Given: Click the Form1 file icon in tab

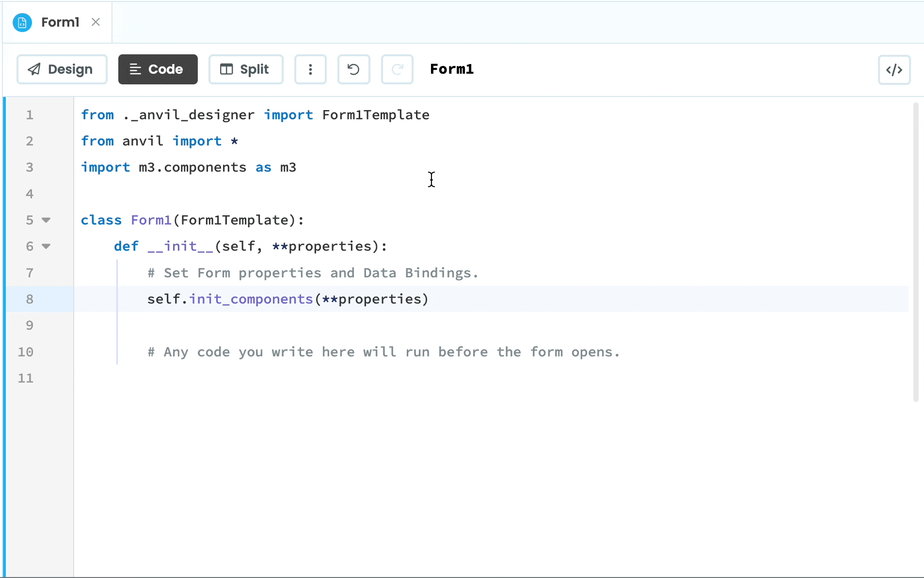Looking at the screenshot, I should (22, 22).
